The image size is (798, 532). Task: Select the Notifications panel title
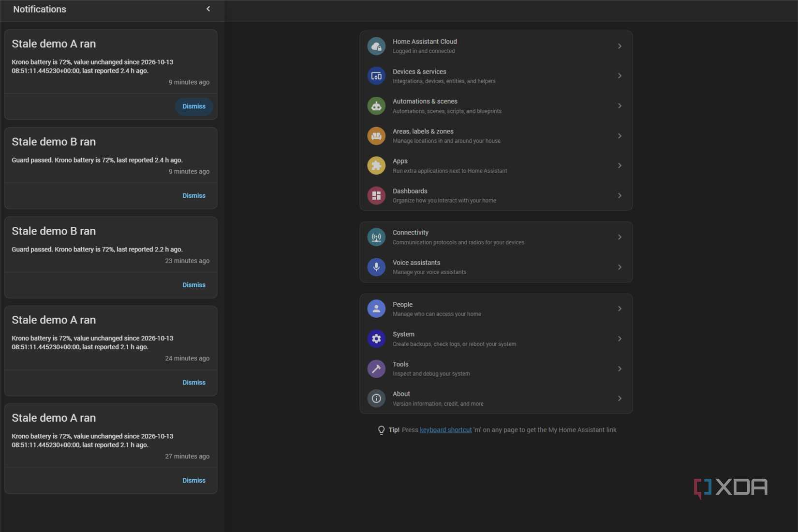coord(40,9)
